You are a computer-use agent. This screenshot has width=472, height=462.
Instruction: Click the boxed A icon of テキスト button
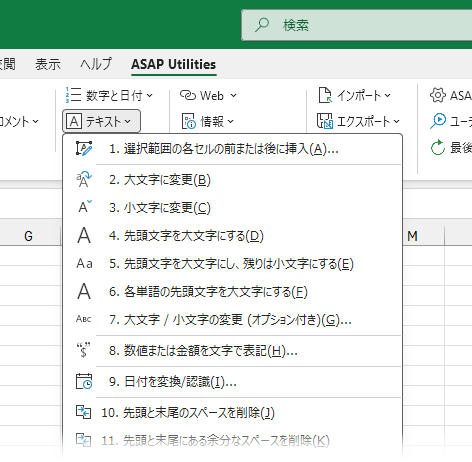pyautogui.click(x=74, y=121)
